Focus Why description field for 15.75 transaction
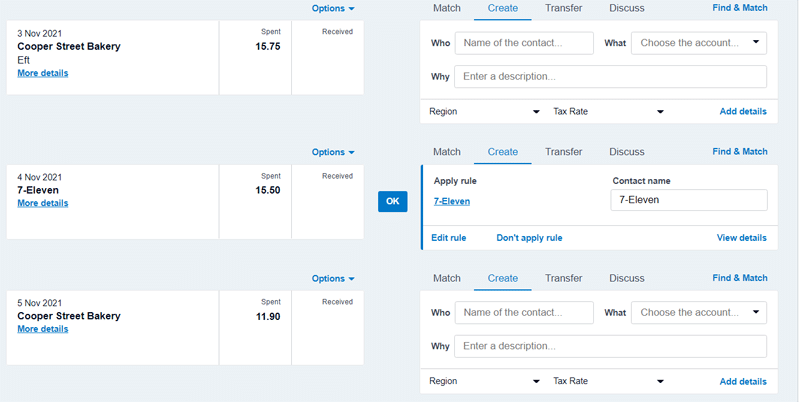800x402 pixels. (610, 77)
